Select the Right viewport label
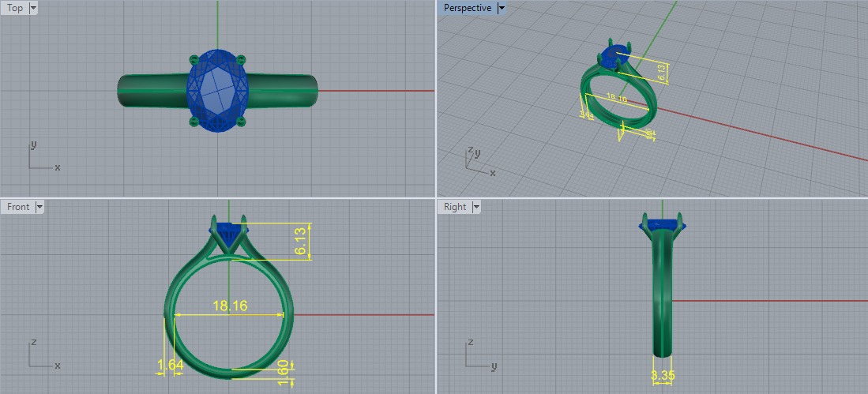The width and height of the screenshot is (868, 394). pyautogui.click(x=455, y=206)
